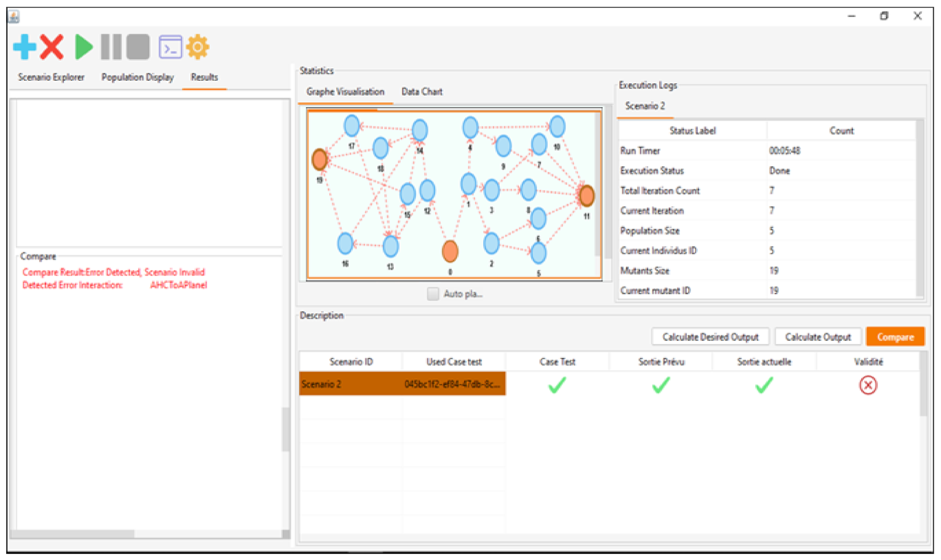Switch to Scenario Explorer tab
941x560 pixels.
51,77
